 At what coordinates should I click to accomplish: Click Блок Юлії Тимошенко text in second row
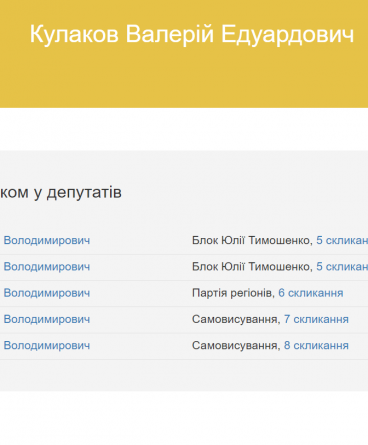click(251, 267)
